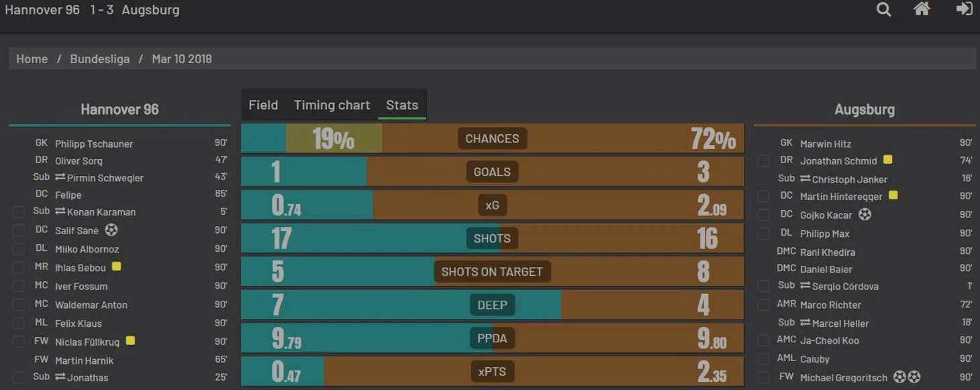Click the goal ball icon next to Salif Sané

tap(111, 230)
